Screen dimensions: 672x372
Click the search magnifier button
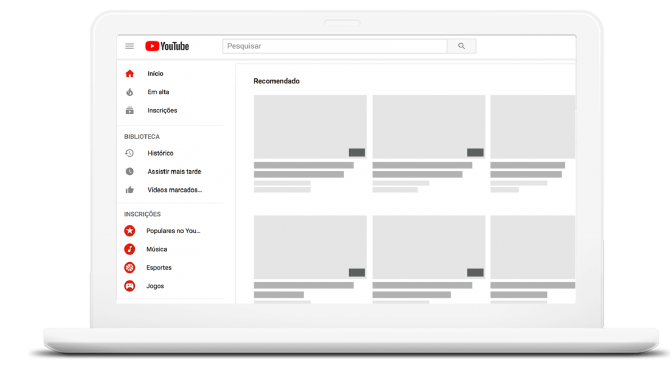point(462,46)
